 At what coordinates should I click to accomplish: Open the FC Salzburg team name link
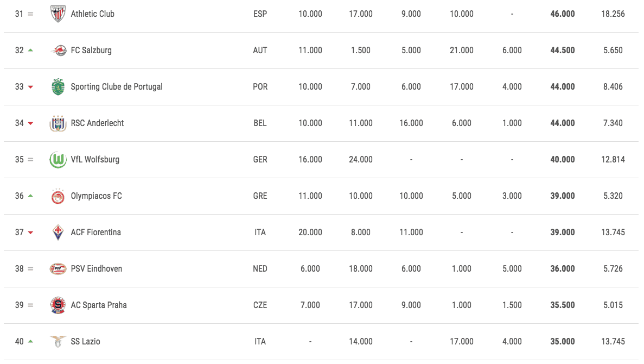tap(91, 50)
